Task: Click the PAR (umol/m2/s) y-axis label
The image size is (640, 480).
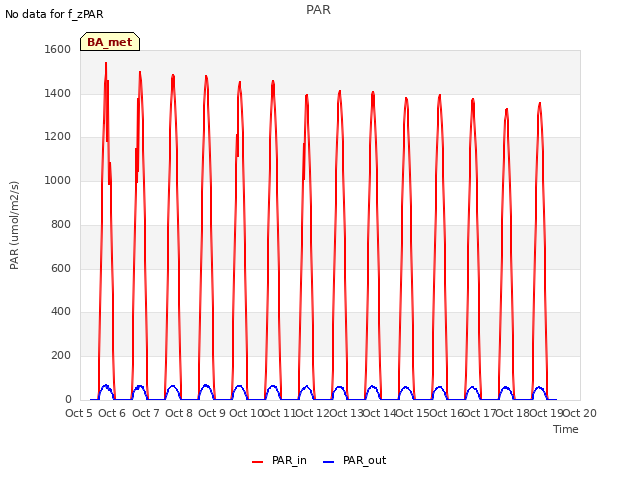Action: (x=14, y=225)
